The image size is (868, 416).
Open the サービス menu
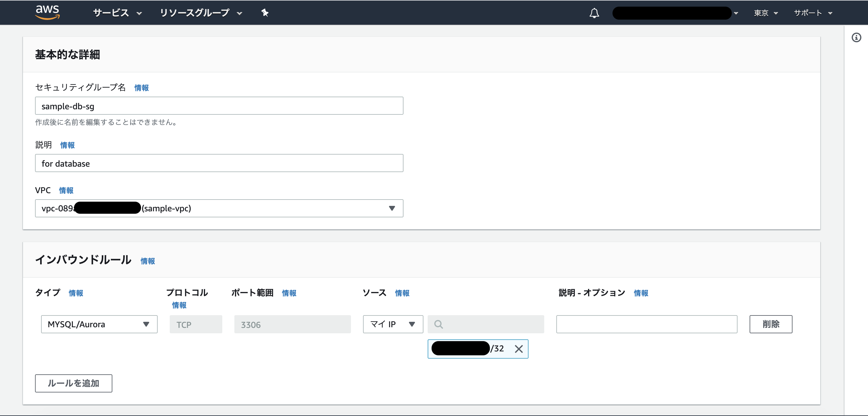tap(117, 13)
